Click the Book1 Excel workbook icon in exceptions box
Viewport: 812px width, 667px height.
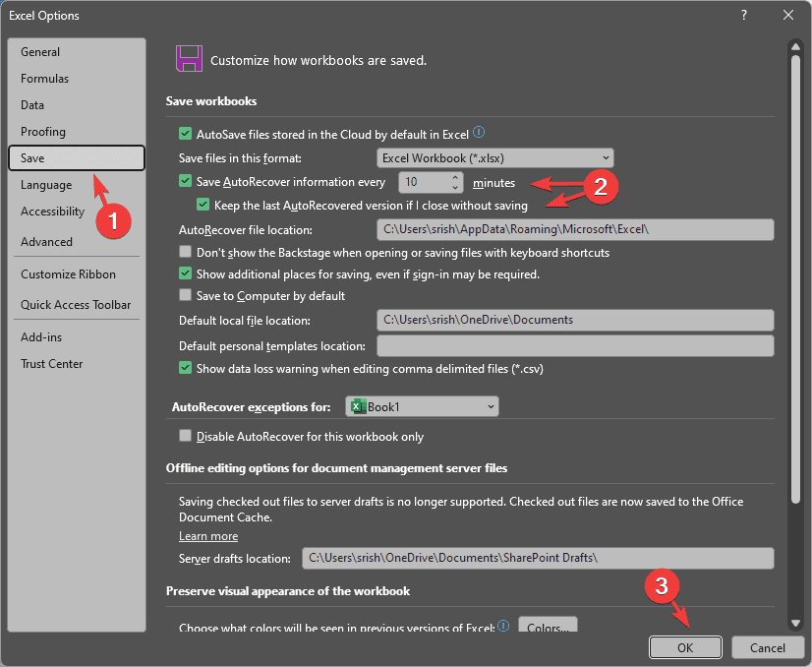(x=358, y=405)
